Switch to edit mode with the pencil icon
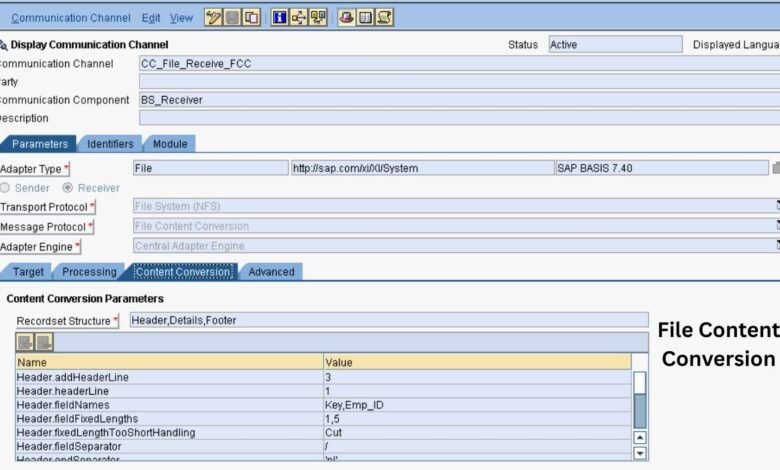Image resolution: width=780 pixels, height=470 pixels. point(213,18)
